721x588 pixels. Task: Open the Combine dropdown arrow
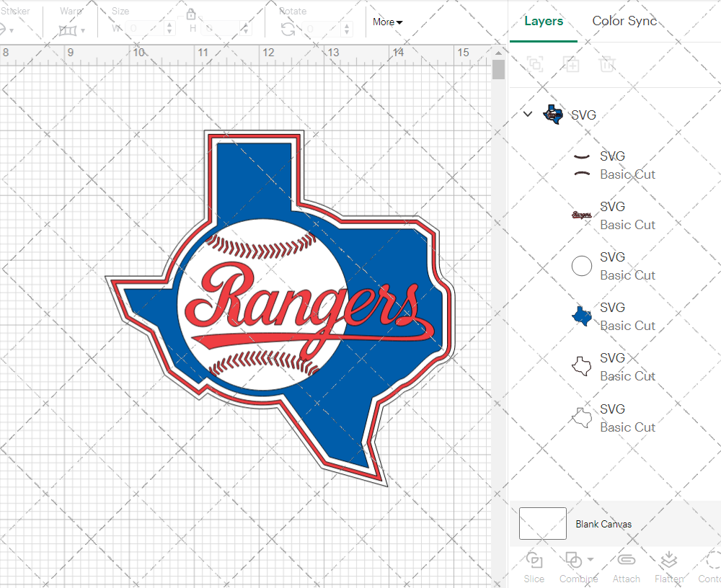tap(590, 560)
